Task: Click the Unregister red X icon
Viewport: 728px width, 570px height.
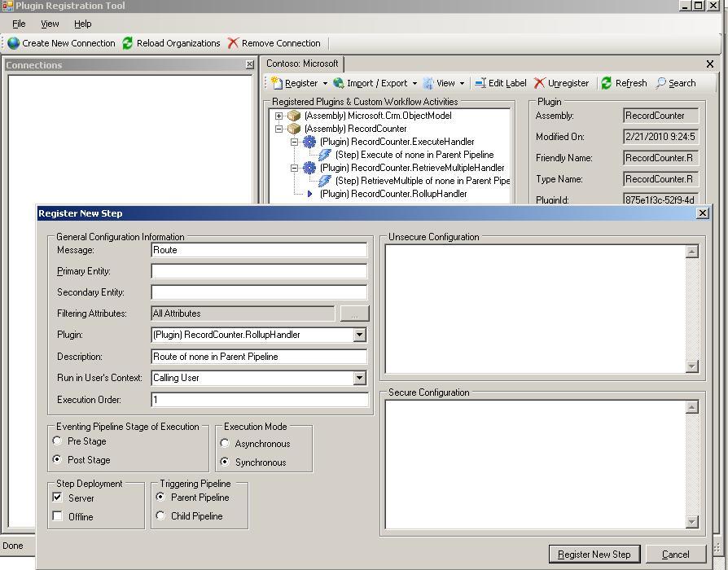Action: (x=539, y=83)
